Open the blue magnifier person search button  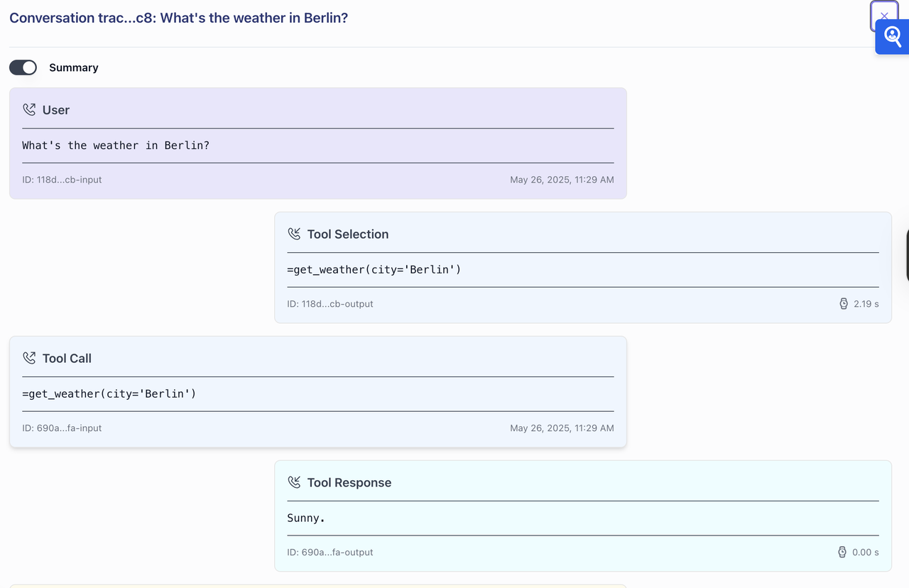893,37
